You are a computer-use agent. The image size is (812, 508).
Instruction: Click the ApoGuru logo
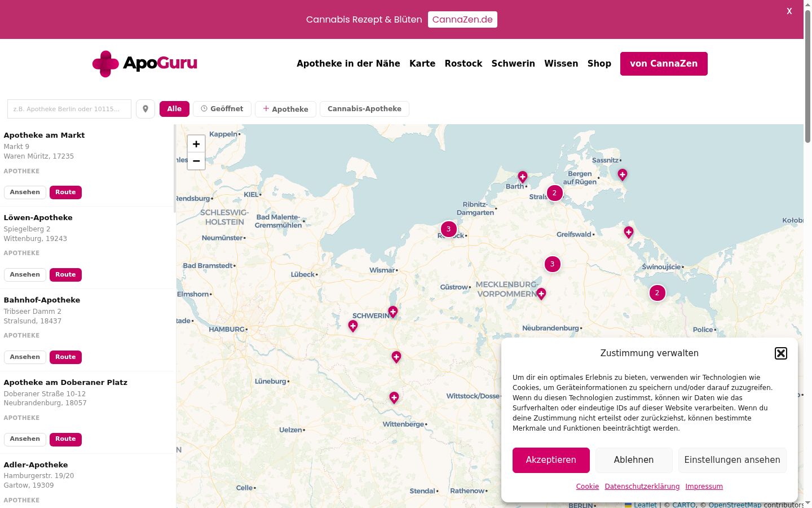(145, 64)
